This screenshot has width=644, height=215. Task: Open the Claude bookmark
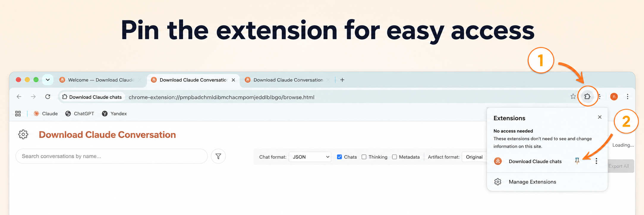click(x=45, y=114)
